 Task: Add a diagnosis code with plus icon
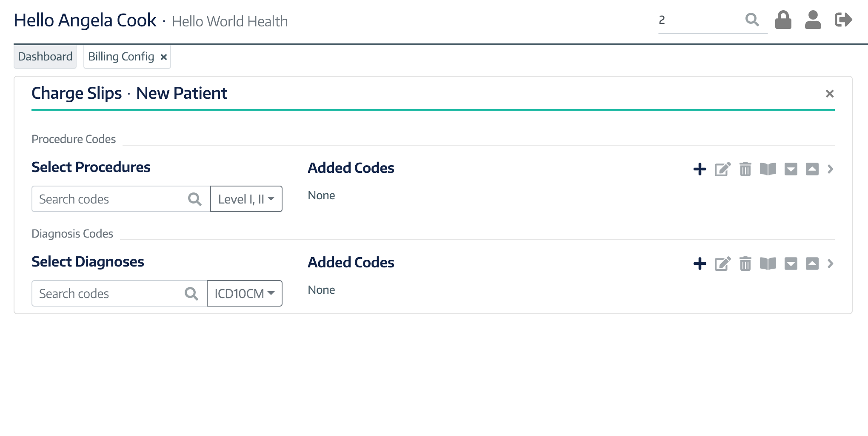tap(700, 264)
